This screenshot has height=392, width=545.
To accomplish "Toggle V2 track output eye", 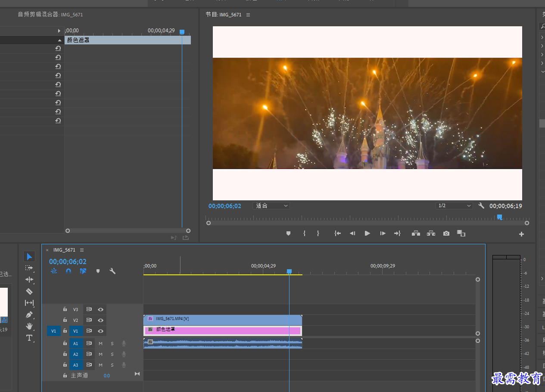I will (100, 320).
